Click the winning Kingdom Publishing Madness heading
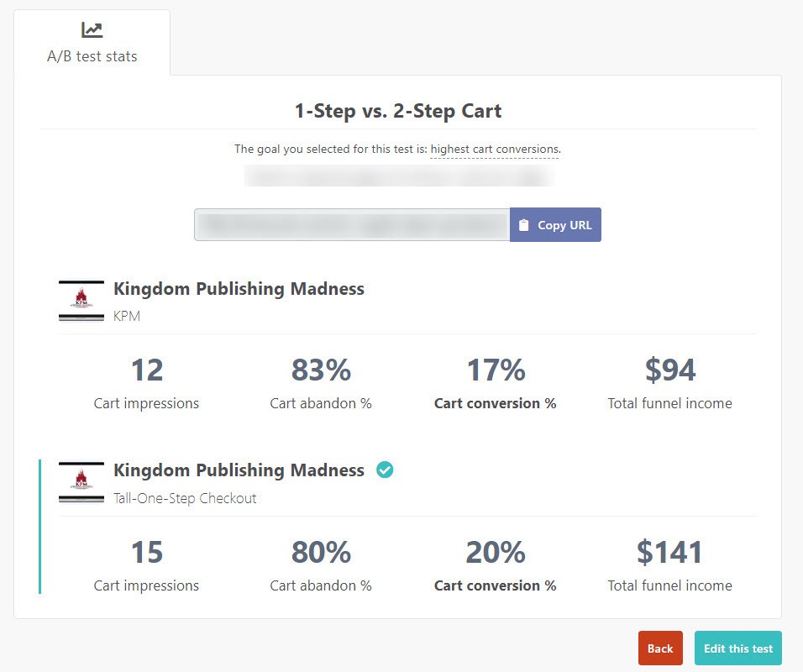Image resolution: width=803 pixels, height=672 pixels. pyautogui.click(x=239, y=470)
